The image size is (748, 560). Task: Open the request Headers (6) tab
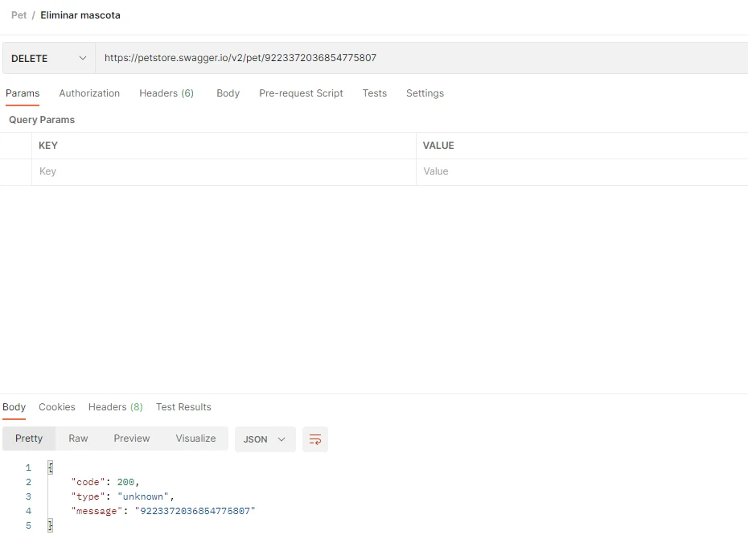click(x=166, y=93)
